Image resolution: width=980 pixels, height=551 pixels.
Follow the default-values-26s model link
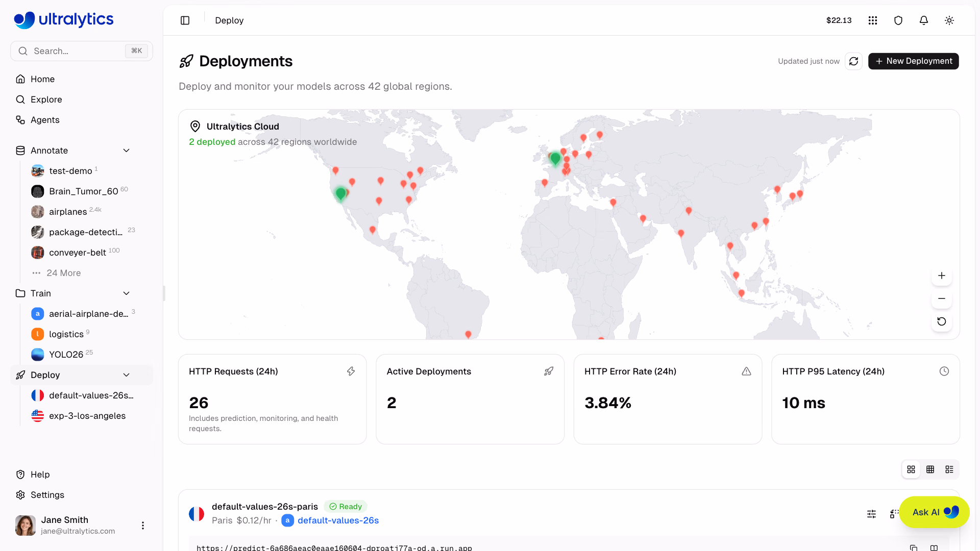338,520
